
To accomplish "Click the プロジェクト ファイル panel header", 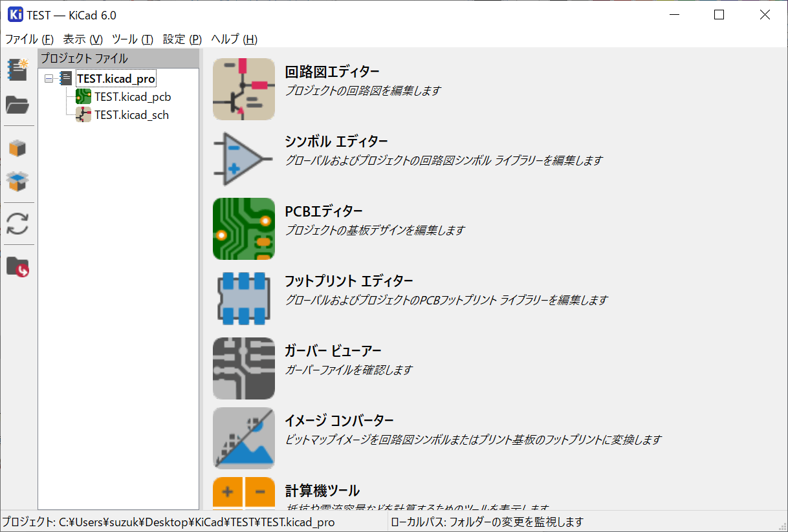I will [x=118, y=58].
